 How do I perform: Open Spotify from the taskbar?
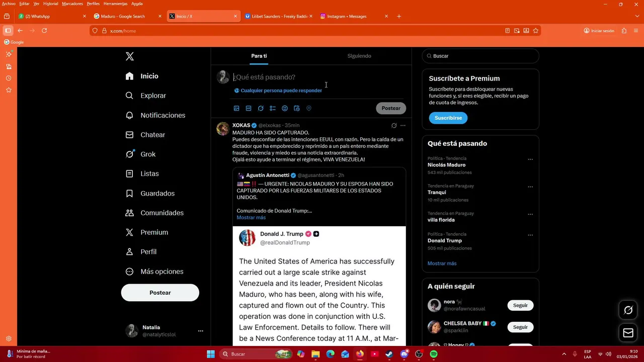click(x=434, y=354)
